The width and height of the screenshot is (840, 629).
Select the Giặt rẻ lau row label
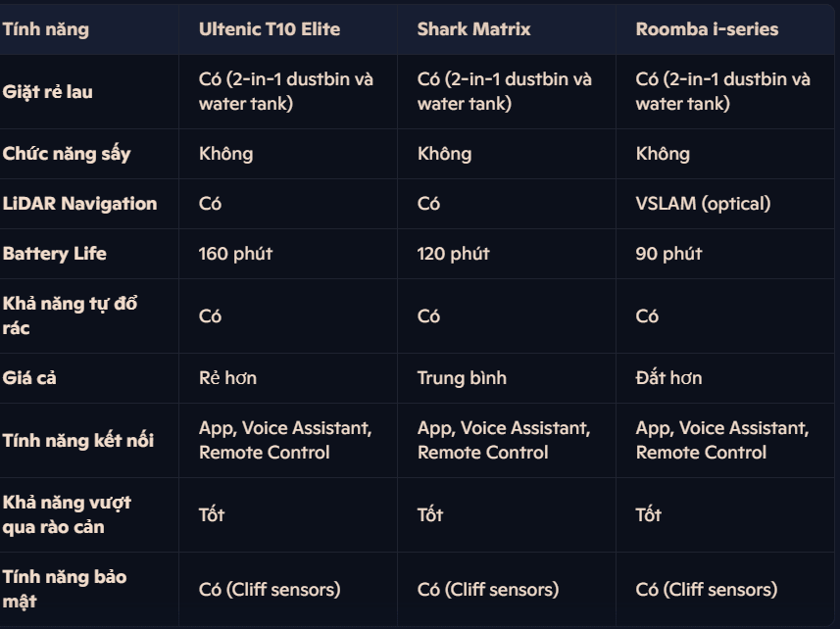coord(47,92)
